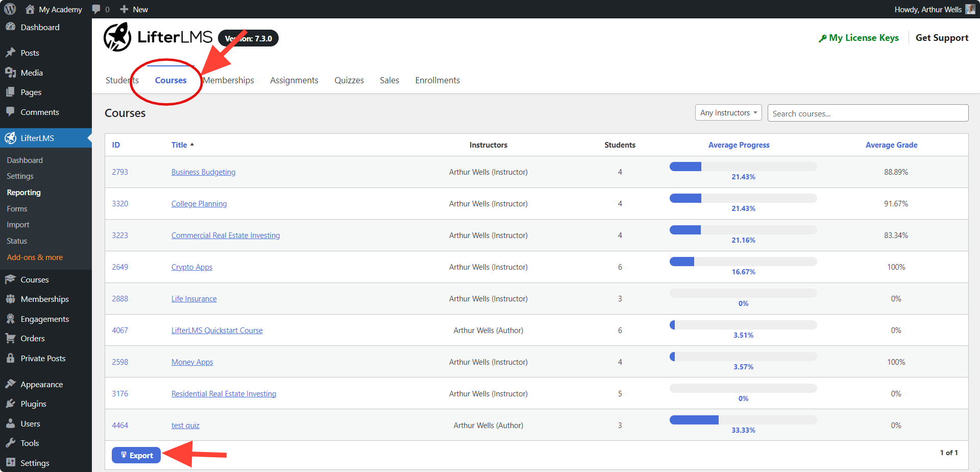Select the Courses reporting tab

(x=170, y=80)
